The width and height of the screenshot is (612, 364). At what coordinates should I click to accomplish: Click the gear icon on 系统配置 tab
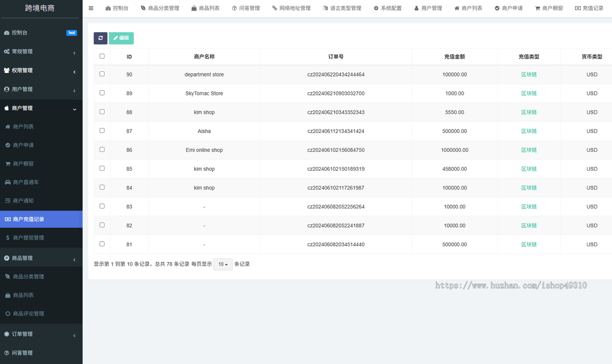(x=376, y=8)
